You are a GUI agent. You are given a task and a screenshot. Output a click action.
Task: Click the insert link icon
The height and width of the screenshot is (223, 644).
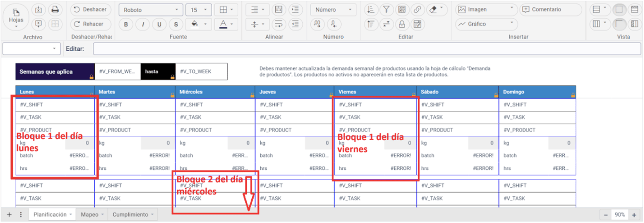click(x=417, y=9)
